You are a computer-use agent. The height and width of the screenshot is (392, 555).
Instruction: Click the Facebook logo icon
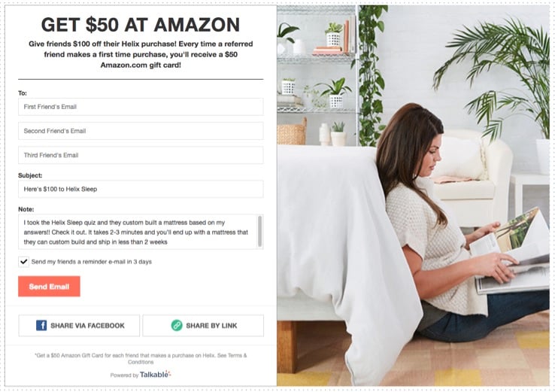click(x=41, y=325)
